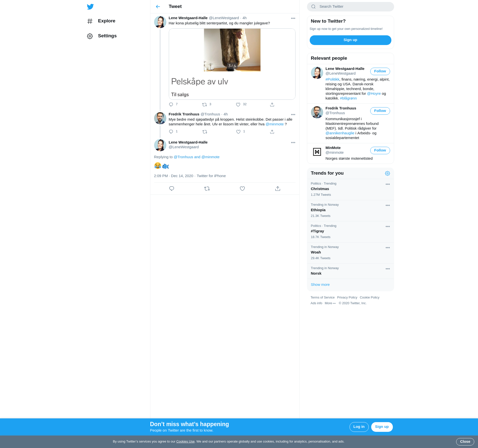Expand the More footer menu
Viewport: 478px width, 448px height.
point(330,303)
